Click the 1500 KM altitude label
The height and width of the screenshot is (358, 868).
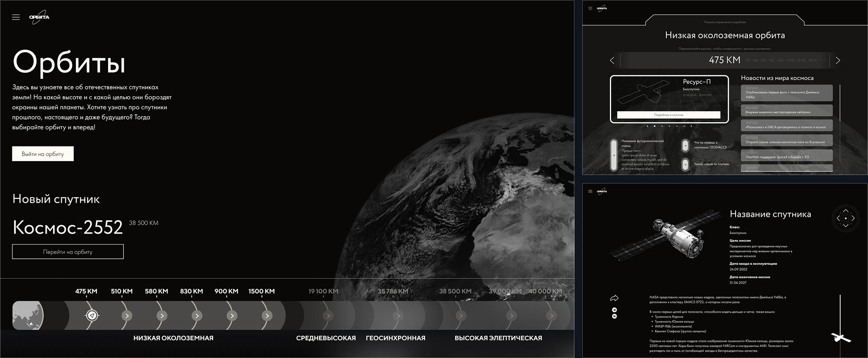tap(262, 291)
